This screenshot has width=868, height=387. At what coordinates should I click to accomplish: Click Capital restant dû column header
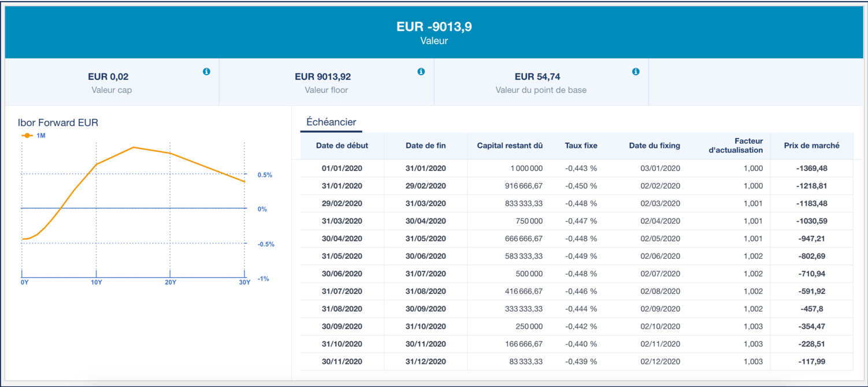coord(509,146)
